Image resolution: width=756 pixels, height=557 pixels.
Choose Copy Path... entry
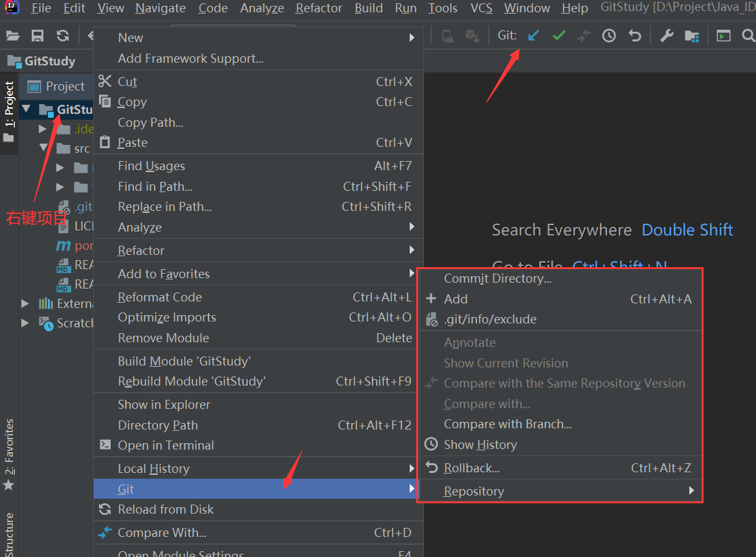click(x=258, y=122)
